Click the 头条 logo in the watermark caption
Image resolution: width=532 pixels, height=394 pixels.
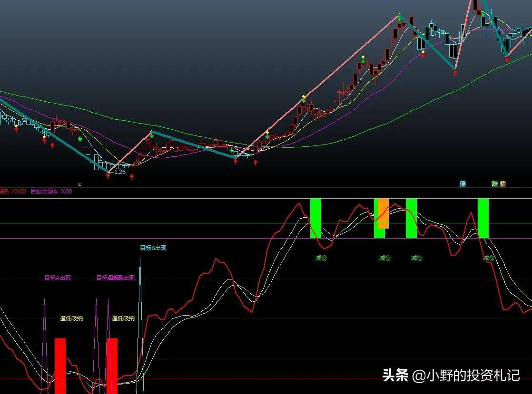(395, 375)
